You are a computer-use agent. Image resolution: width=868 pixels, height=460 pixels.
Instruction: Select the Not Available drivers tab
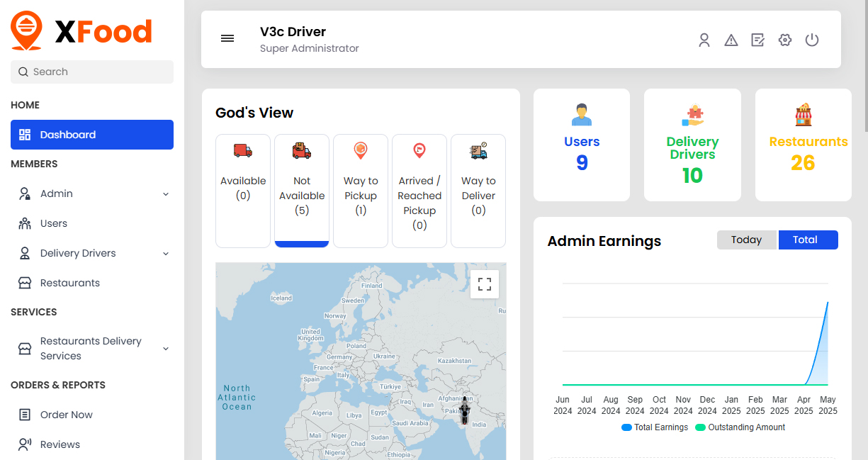302,191
